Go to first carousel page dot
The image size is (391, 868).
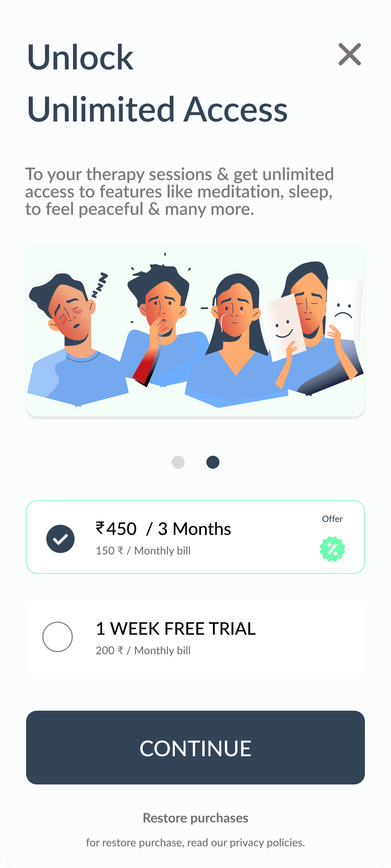tap(178, 462)
